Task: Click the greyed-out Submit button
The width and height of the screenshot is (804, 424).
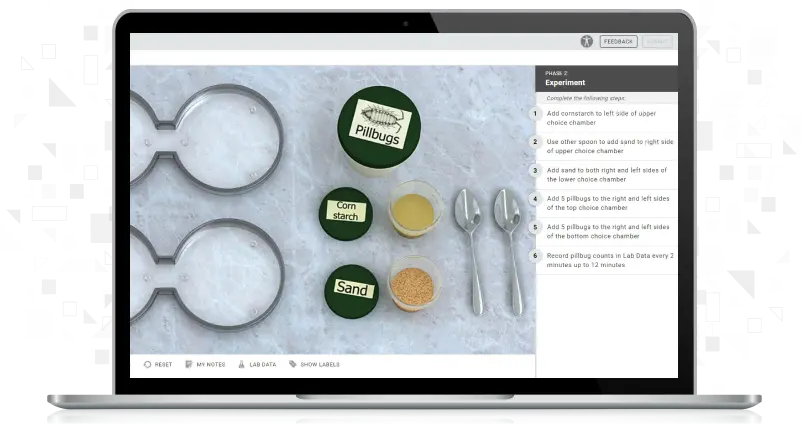Action: 657,42
